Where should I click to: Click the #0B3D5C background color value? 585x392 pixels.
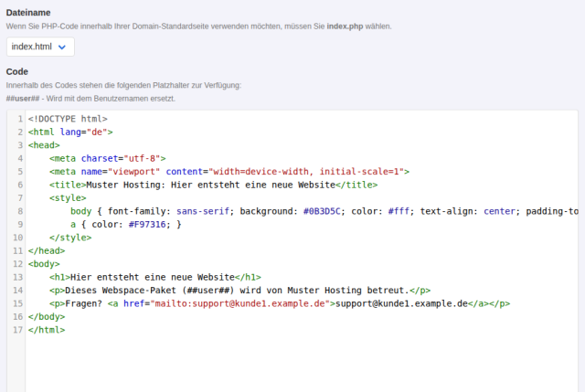coord(322,211)
